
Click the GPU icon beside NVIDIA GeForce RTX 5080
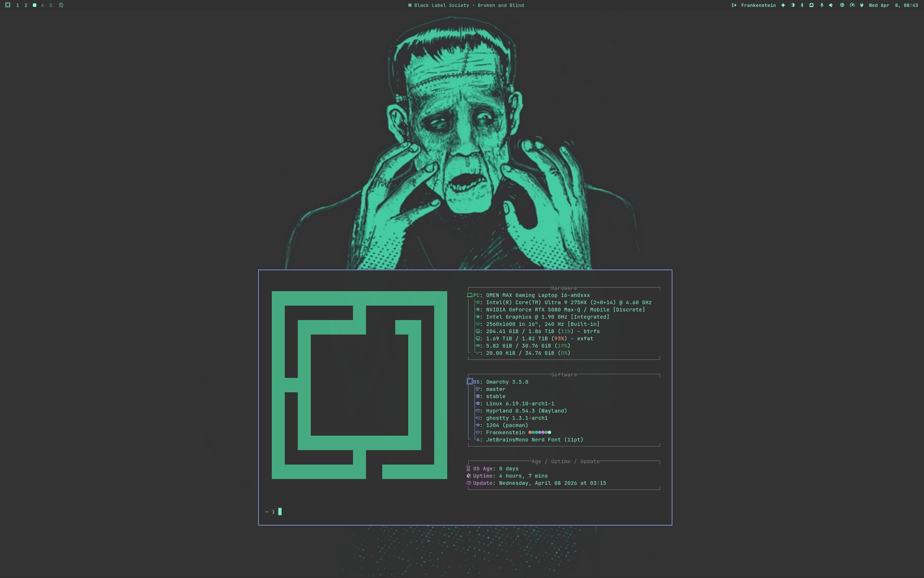point(478,310)
